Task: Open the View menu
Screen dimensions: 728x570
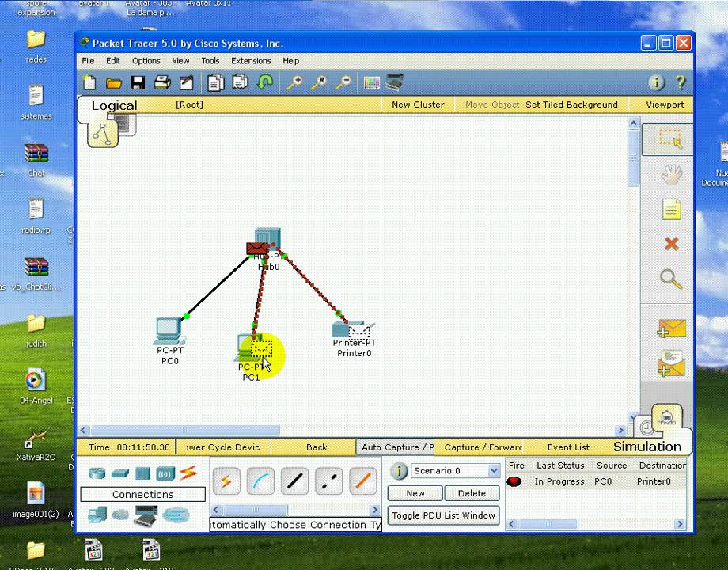Action: tap(180, 61)
